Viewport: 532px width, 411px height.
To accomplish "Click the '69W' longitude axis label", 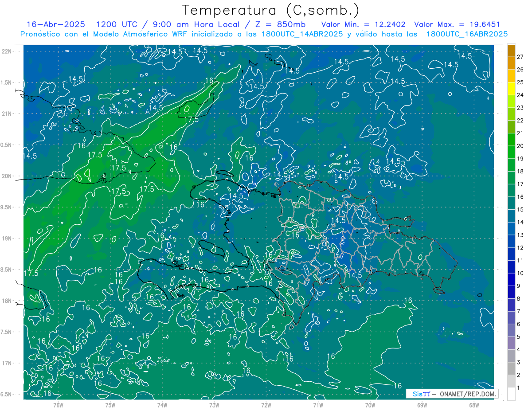I will (422, 405).
